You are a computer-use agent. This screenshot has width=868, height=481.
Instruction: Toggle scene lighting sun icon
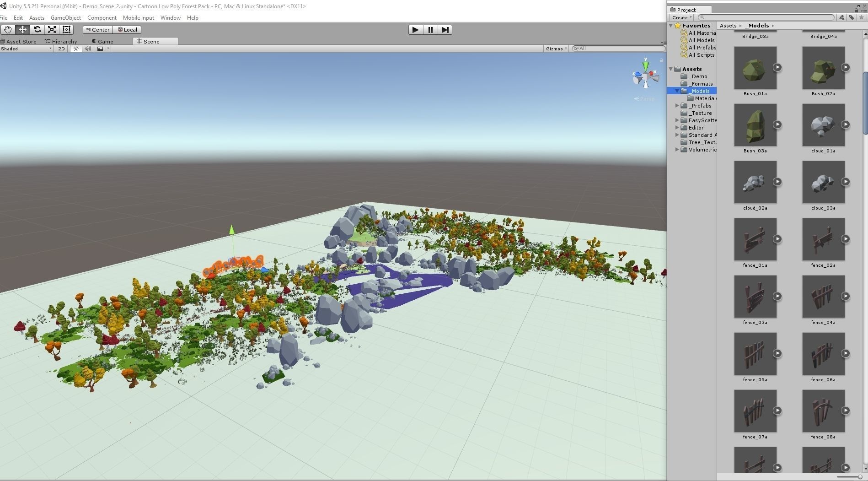click(x=76, y=49)
